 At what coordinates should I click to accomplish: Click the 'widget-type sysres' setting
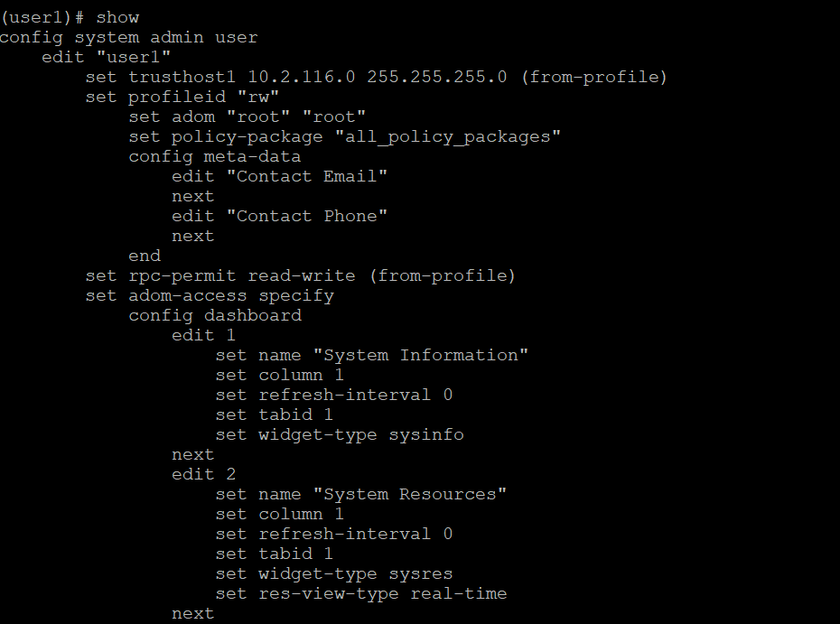(x=355, y=573)
